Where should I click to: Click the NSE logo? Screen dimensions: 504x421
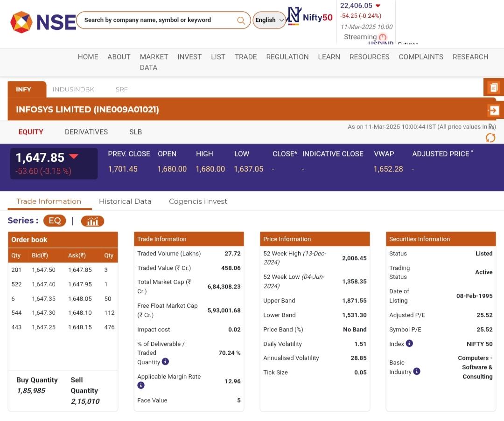pyautogui.click(x=43, y=21)
